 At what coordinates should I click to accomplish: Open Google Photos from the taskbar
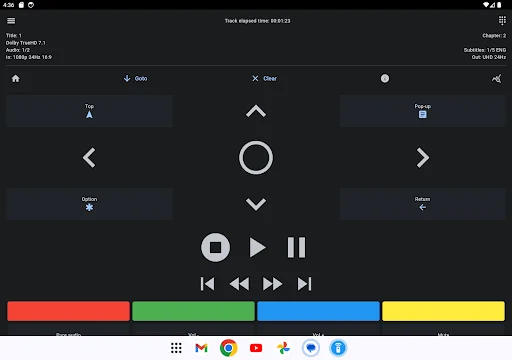pyautogui.click(x=283, y=348)
